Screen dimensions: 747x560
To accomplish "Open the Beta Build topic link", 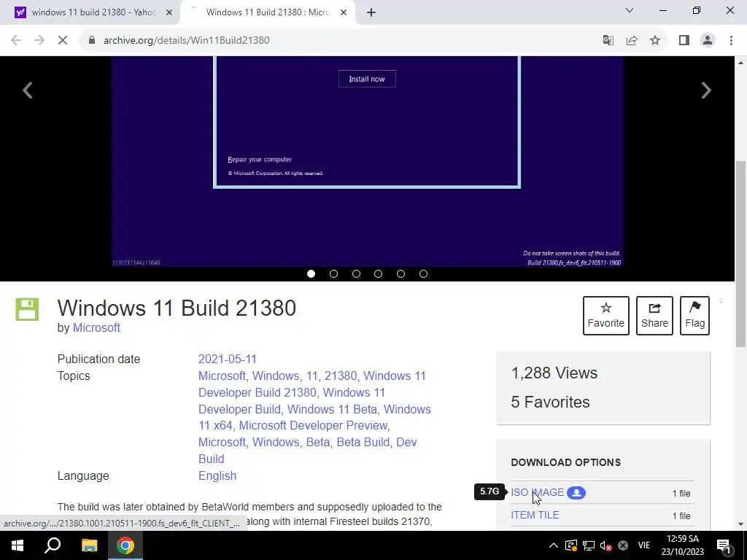I will (363, 442).
